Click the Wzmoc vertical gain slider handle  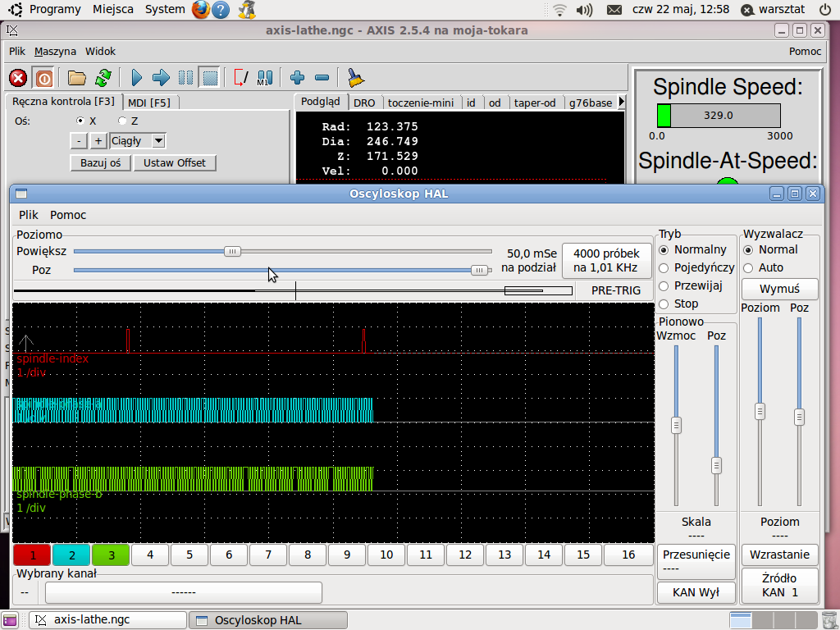tap(676, 426)
